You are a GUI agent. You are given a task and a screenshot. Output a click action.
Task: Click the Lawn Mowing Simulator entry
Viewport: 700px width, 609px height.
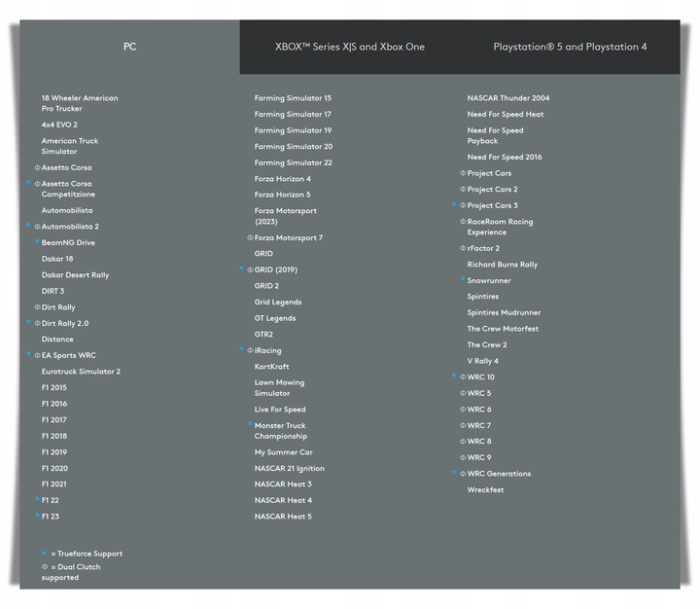tap(279, 388)
